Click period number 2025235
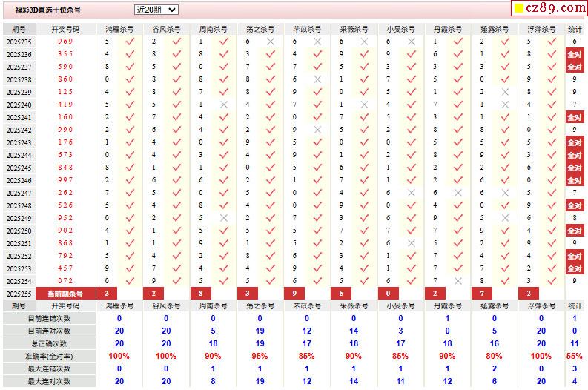Image resolution: width=588 pixels, height=390 pixels. pos(19,42)
